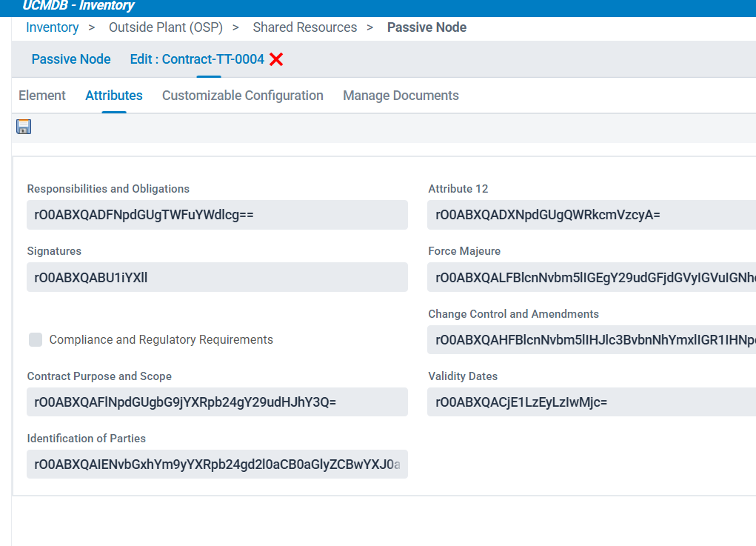This screenshot has height=546, width=756.
Task: Focus the Signatures input field
Action: (x=217, y=277)
